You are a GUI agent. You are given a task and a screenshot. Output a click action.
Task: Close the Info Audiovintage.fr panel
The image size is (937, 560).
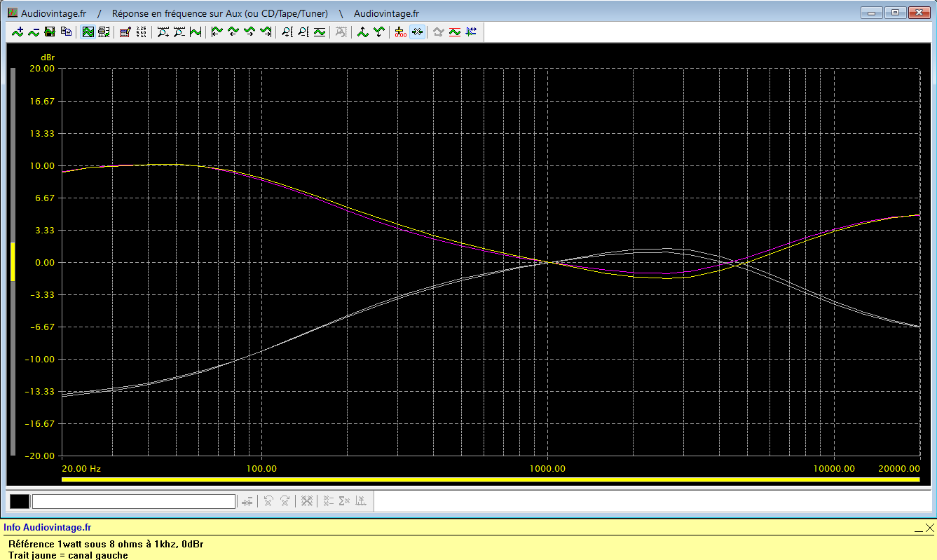coord(930,528)
